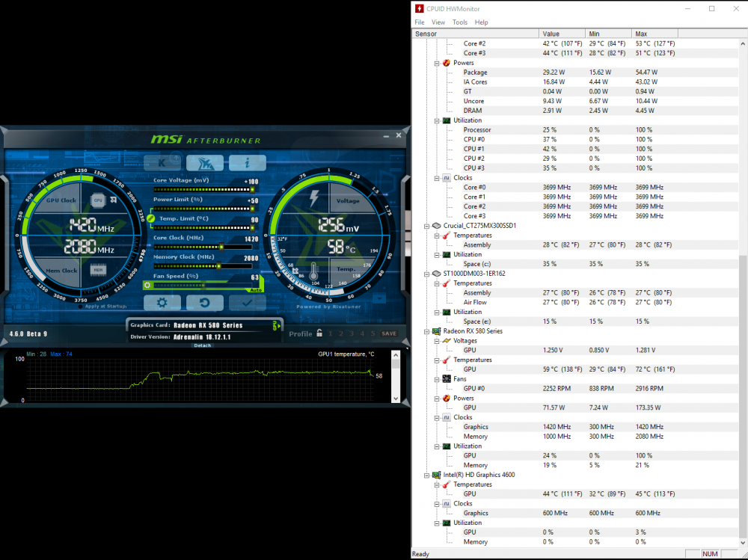
Task: Click the Afterburner reset arrow button
Action: pyautogui.click(x=205, y=302)
